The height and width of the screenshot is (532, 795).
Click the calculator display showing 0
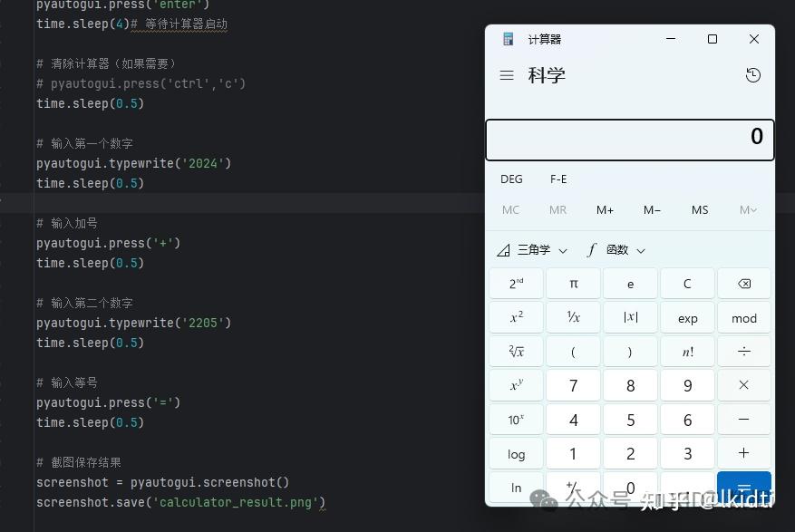coord(630,137)
